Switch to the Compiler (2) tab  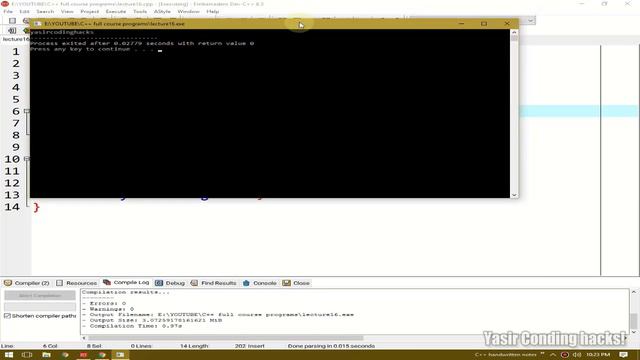27,283
